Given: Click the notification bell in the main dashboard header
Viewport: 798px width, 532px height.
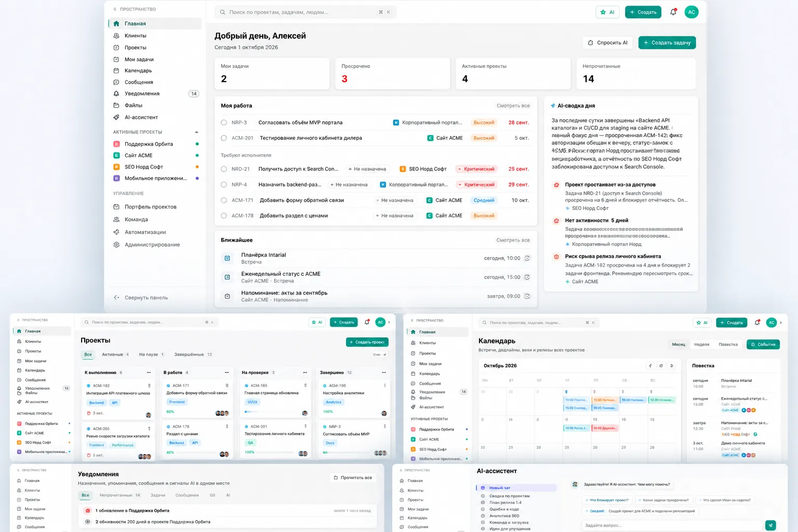Looking at the screenshot, I should pos(673,12).
